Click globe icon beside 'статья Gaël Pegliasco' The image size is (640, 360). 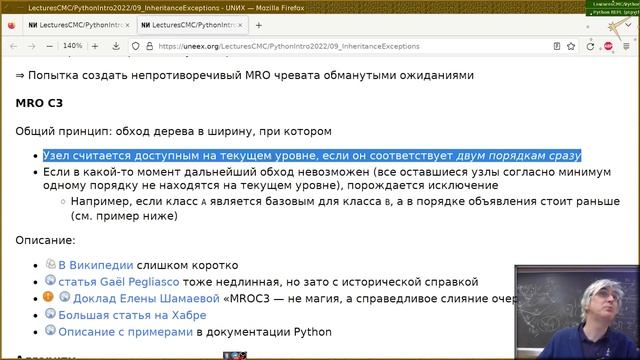click(x=50, y=280)
